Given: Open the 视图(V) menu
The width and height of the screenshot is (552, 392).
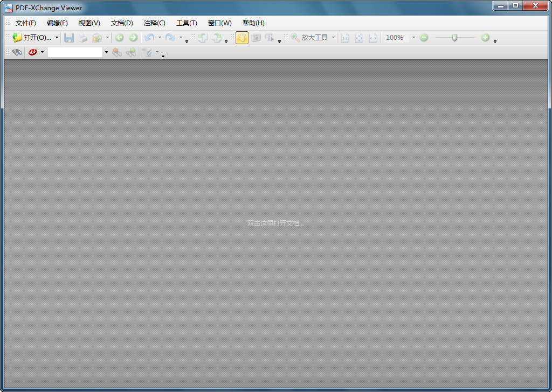Looking at the screenshot, I should tap(89, 23).
